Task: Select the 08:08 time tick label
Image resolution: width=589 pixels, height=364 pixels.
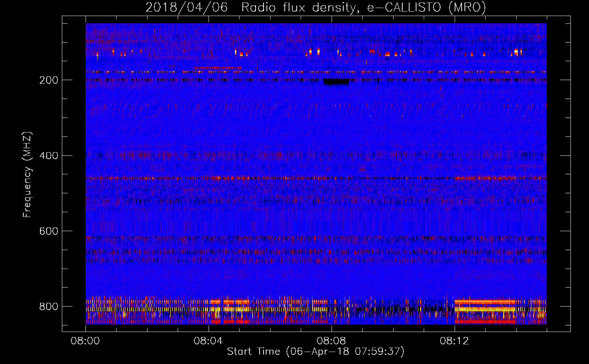Action: (331, 341)
